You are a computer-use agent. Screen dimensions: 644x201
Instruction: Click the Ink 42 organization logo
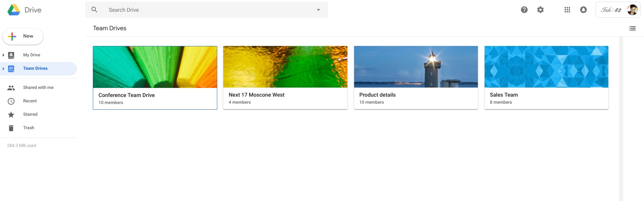click(x=611, y=10)
